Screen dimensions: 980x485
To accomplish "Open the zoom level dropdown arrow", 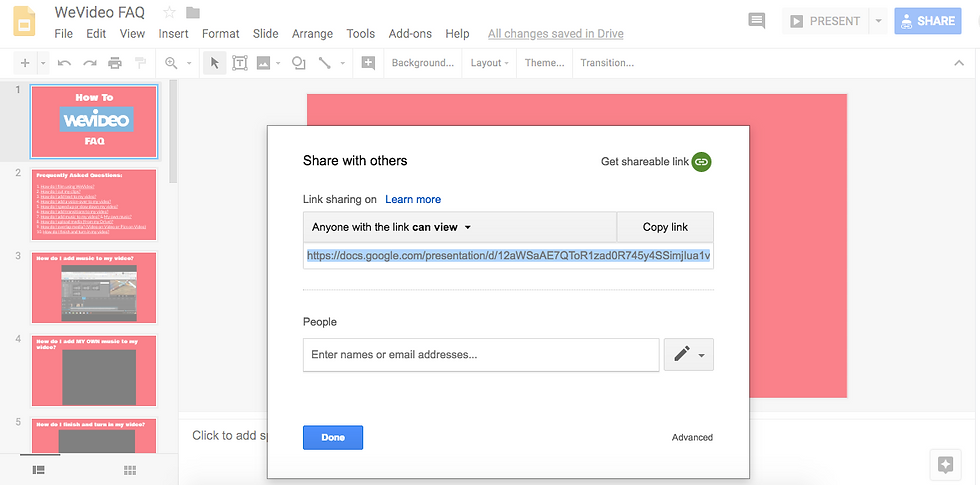I will pyautogui.click(x=189, y=62).
